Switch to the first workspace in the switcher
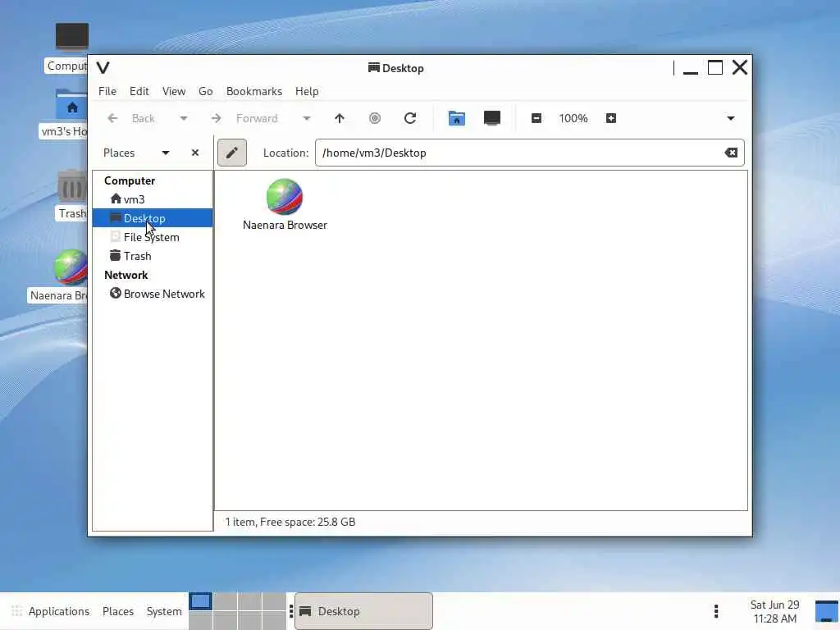 [201, 601]
